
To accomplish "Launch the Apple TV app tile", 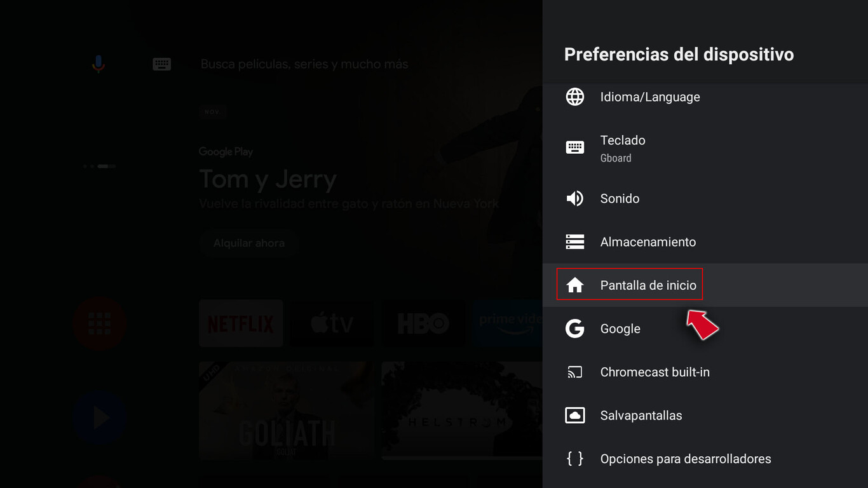I will coord(332,323).
